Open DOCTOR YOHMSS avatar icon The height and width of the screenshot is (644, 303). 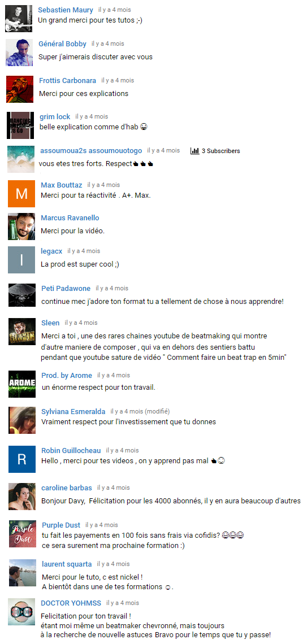point(21,612)
